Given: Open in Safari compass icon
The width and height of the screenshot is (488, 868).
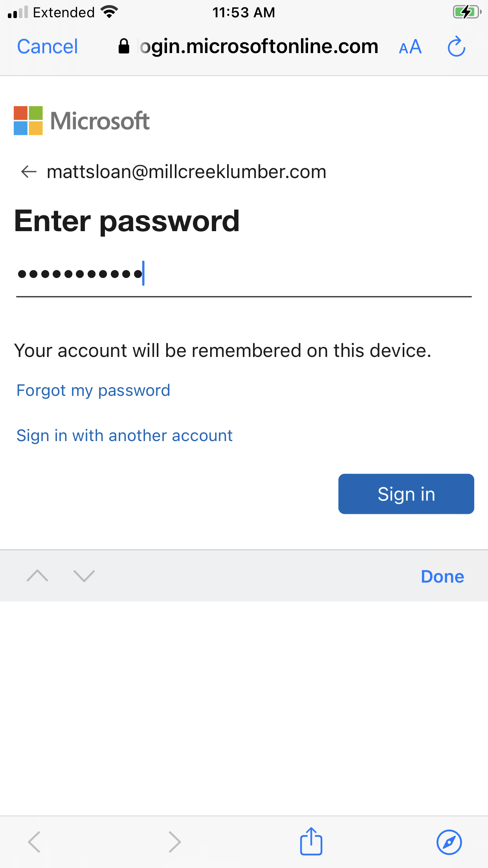Looking at the screenshot, I should click(x=449, y=842).
